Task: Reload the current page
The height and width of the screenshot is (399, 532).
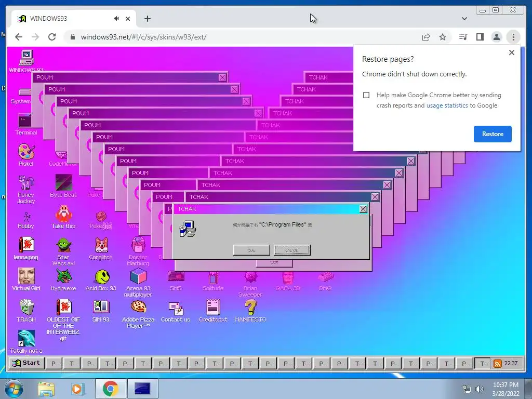Action: tap(52, 37)
